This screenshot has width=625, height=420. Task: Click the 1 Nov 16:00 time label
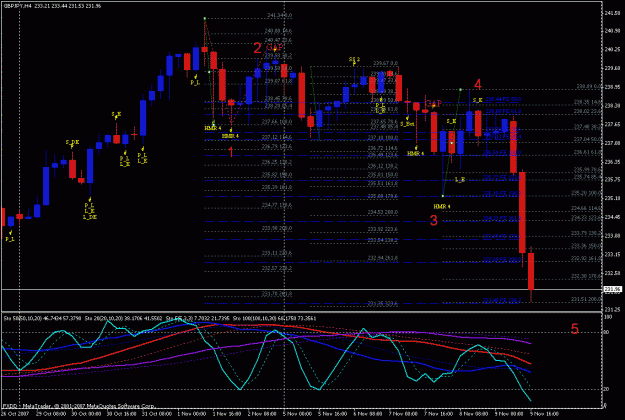pos(226,414)
